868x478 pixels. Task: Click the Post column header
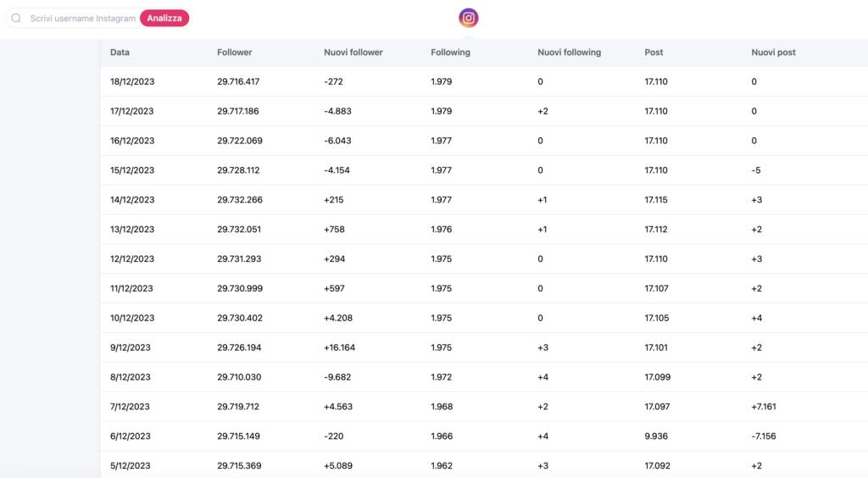click(654, 53)
